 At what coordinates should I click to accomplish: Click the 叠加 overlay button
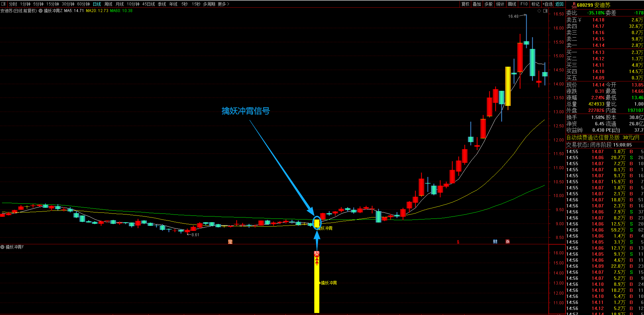[477, 4]
